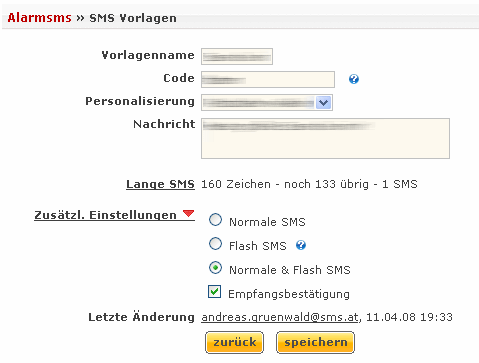
Task: Select Normale & Flash SMS radio button
Action: 215,268
